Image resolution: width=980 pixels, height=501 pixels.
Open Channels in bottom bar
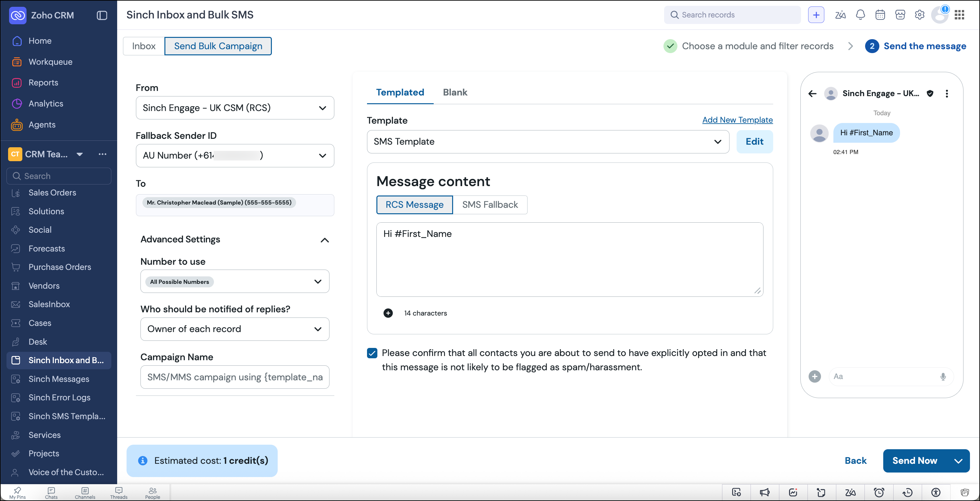(x=85, y=493)
